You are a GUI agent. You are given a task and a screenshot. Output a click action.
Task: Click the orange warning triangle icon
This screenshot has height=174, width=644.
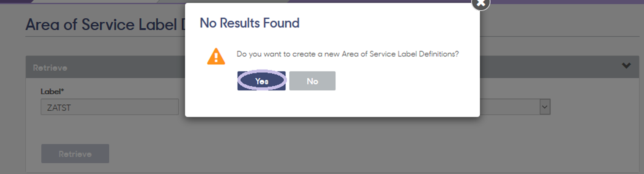216,56
